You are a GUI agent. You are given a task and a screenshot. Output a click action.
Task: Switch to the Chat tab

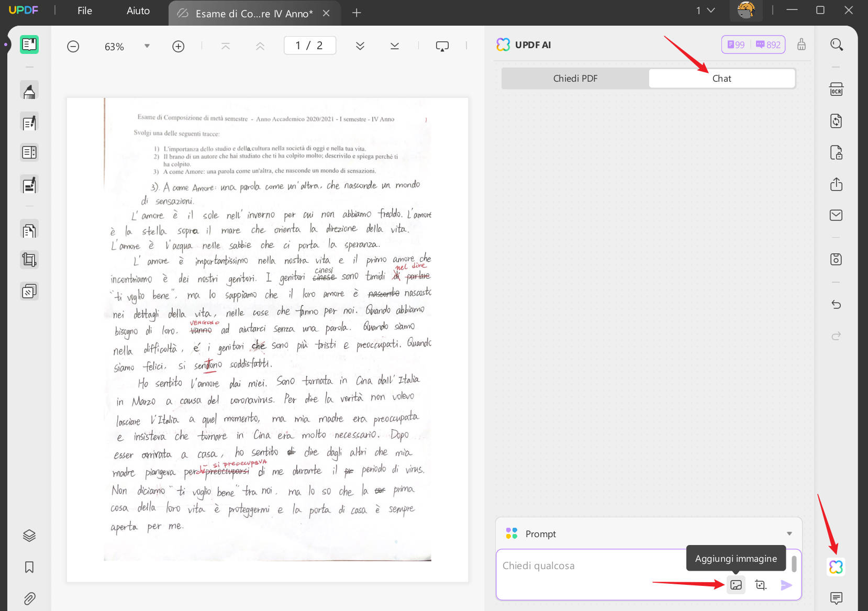point(722,79)
